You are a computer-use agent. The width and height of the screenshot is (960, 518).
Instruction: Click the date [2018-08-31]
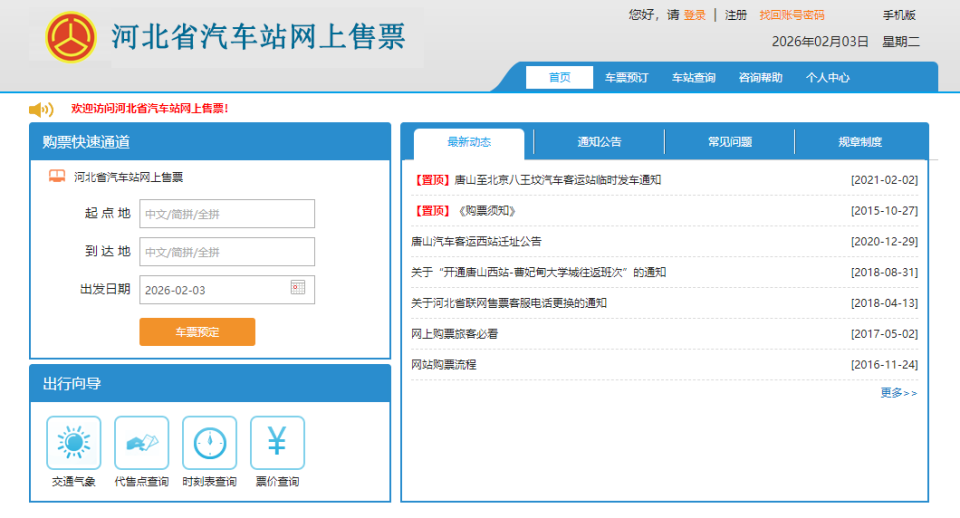[x=884, y=272]
